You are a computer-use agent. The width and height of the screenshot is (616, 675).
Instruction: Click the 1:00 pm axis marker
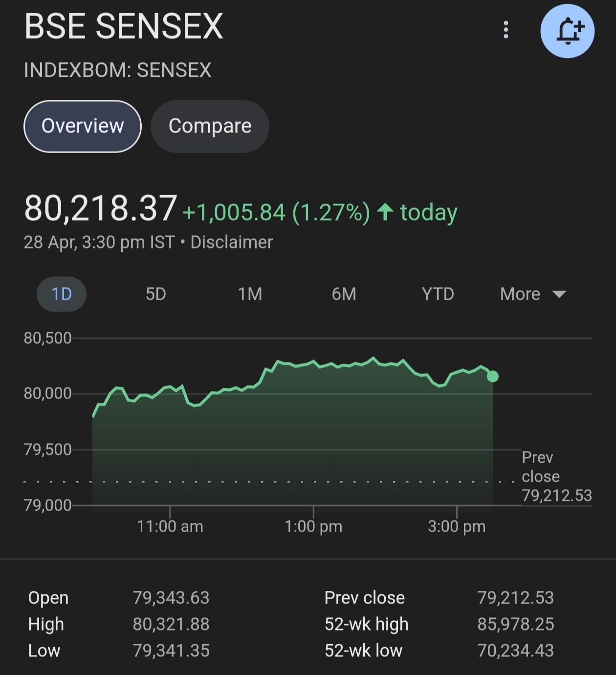(x=313, y=526)
